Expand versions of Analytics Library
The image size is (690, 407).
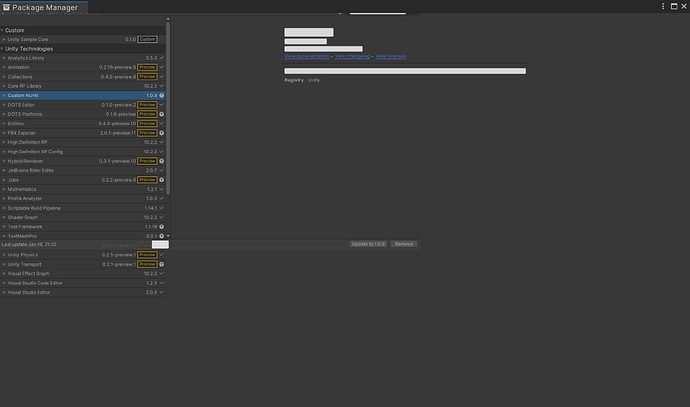pyautogui.click(x=4, y=58)
